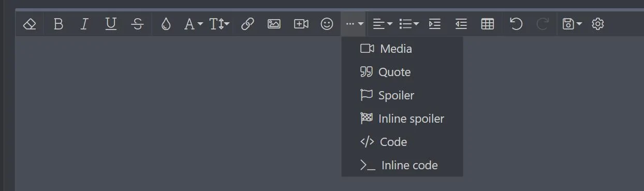This screenshot has width=644, height=191.
Task: Click the increase indent icon
Action: coord(435,24)
